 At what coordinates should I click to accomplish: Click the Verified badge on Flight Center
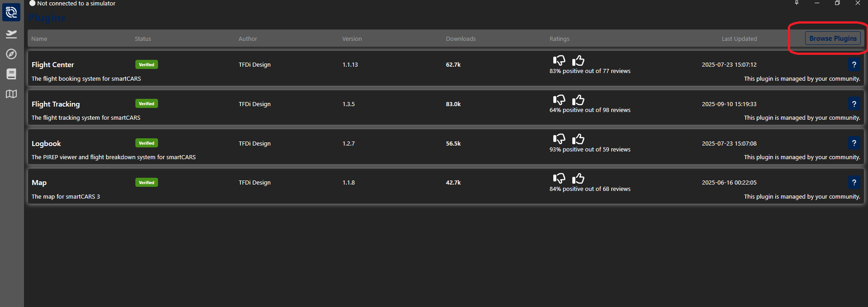coord(147,64)
